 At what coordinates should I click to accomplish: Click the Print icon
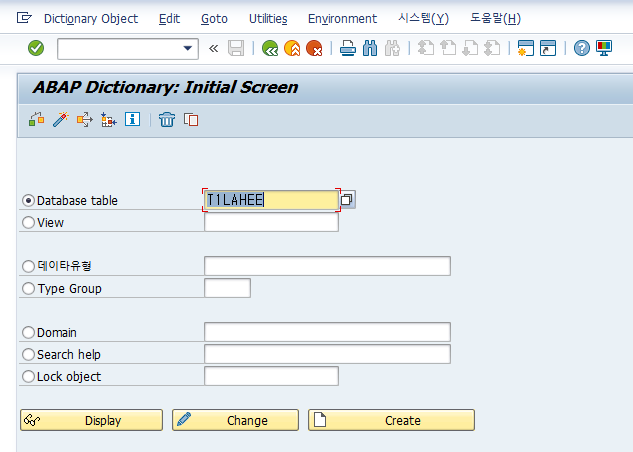click(348, 48)
